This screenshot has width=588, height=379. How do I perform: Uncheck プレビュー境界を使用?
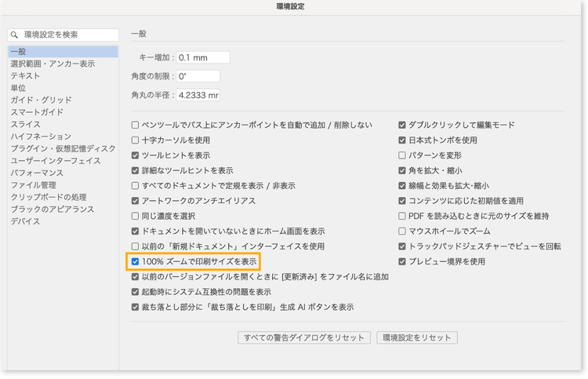[x=402, y=261]
